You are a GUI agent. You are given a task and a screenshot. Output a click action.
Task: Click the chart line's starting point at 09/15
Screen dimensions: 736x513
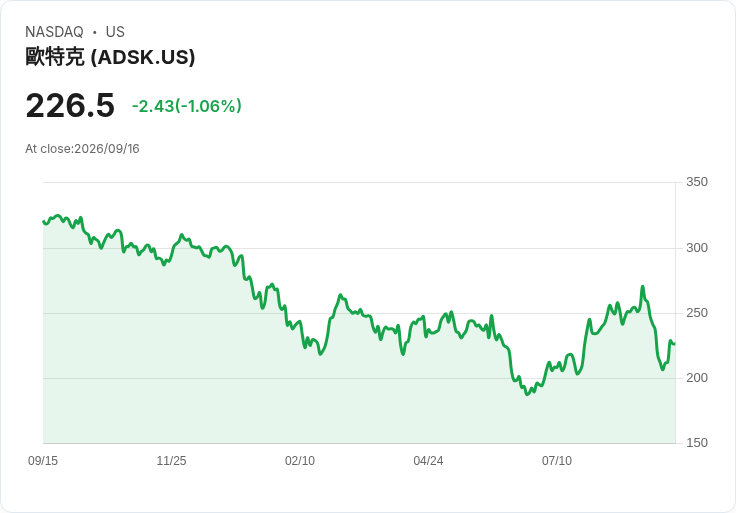click(x=43, y=221)
